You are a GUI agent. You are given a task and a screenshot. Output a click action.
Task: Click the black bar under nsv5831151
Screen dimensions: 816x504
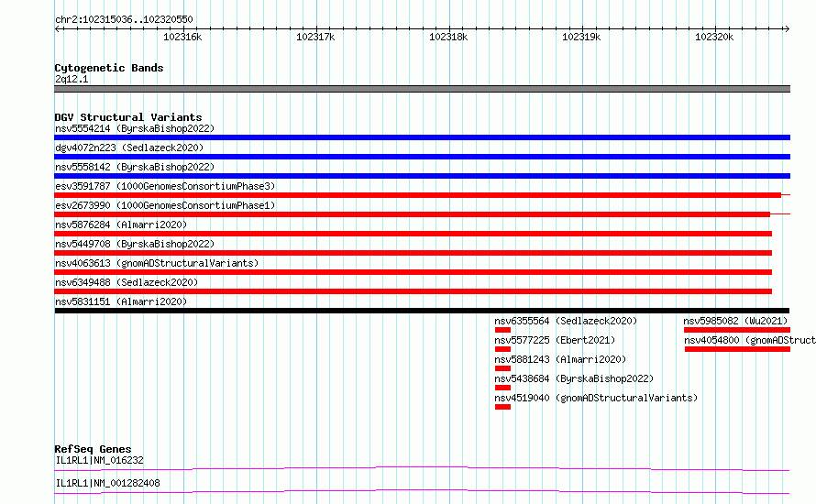[422, 311]
